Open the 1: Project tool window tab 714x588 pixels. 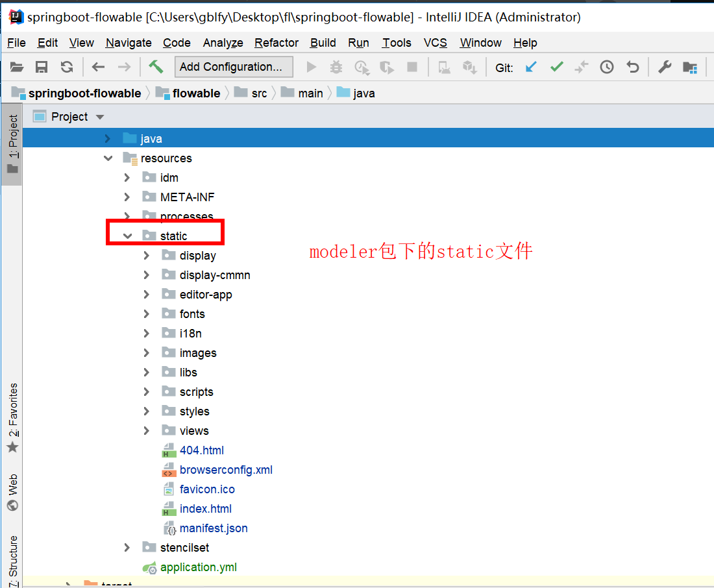point(12,144)
